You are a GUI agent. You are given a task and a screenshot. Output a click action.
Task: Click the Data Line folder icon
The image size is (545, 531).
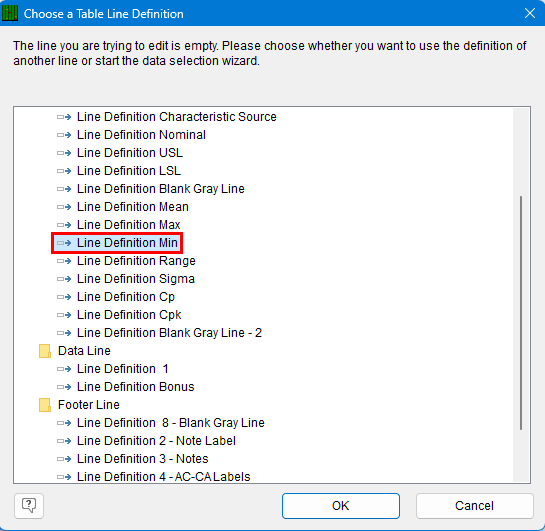click(45, 351)
